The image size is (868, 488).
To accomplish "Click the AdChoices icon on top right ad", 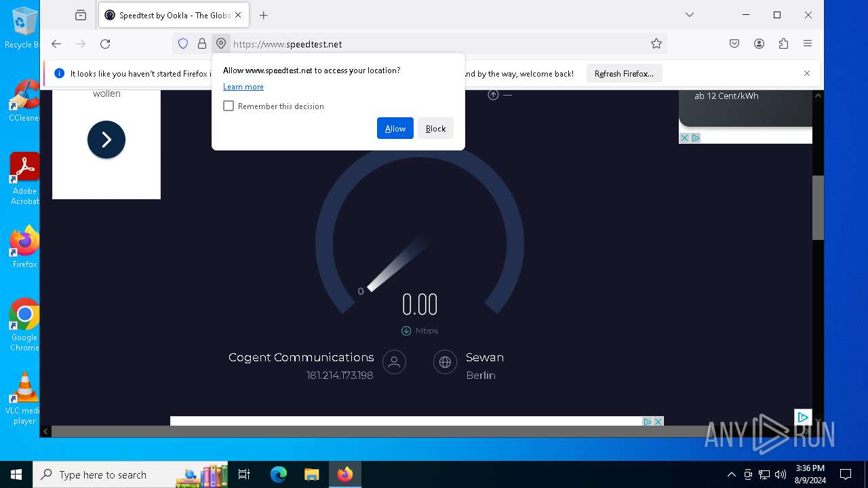I will (x=696, y=138).
